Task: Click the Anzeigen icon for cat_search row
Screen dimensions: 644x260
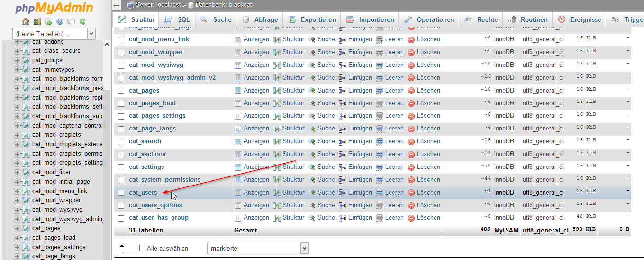Action: tap(238, 141)
